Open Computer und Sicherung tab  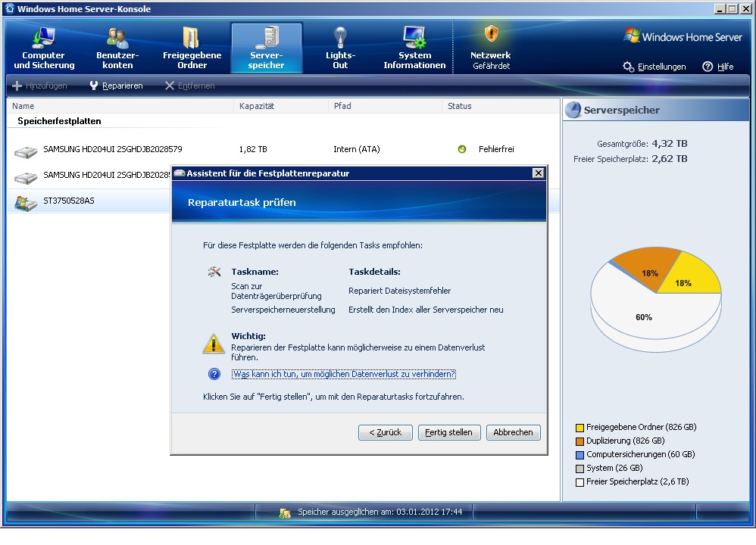point(44,48)
